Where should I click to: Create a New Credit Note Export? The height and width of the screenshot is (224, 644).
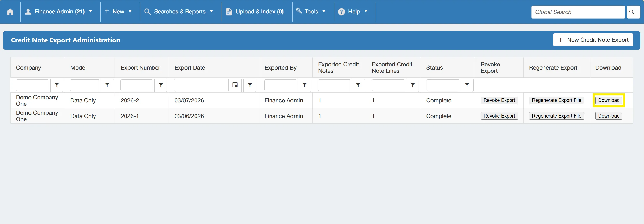pyautogui.click(x=593, y=40)
